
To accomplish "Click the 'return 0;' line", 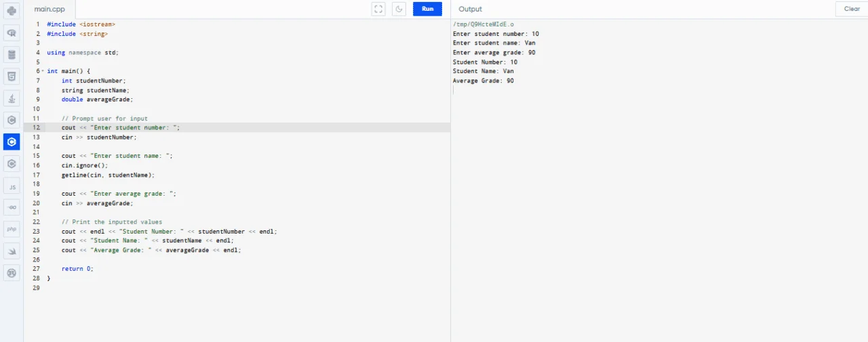I will tap(77, 269).
